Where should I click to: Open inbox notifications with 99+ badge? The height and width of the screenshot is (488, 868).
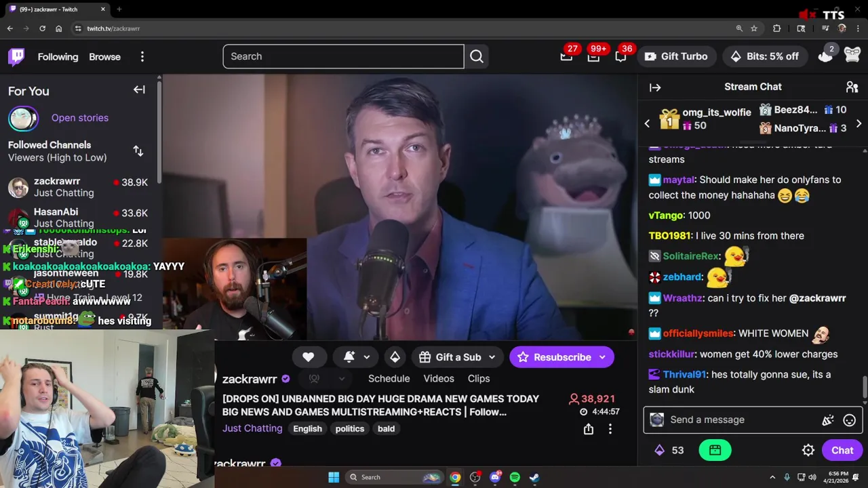593,56
